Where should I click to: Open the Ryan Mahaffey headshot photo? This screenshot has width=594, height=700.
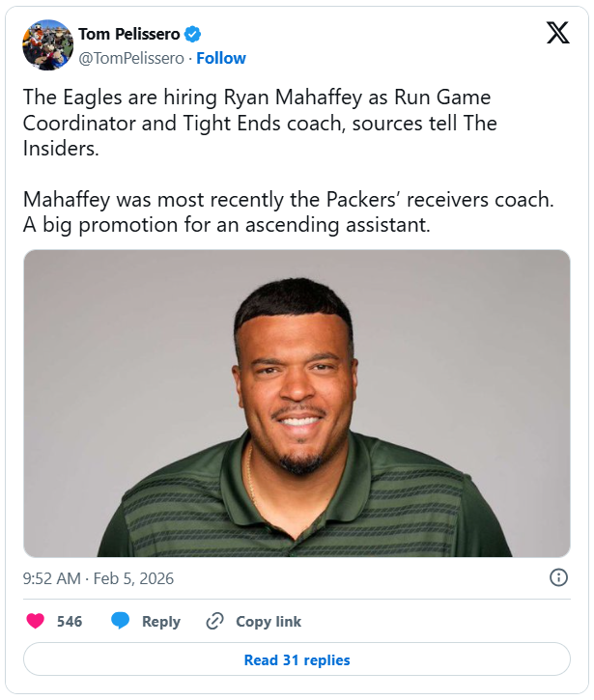[297, 404]
